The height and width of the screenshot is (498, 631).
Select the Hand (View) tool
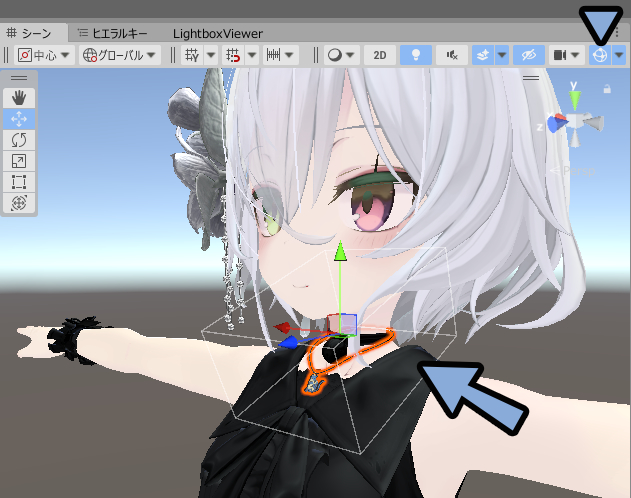click(19, 98)
